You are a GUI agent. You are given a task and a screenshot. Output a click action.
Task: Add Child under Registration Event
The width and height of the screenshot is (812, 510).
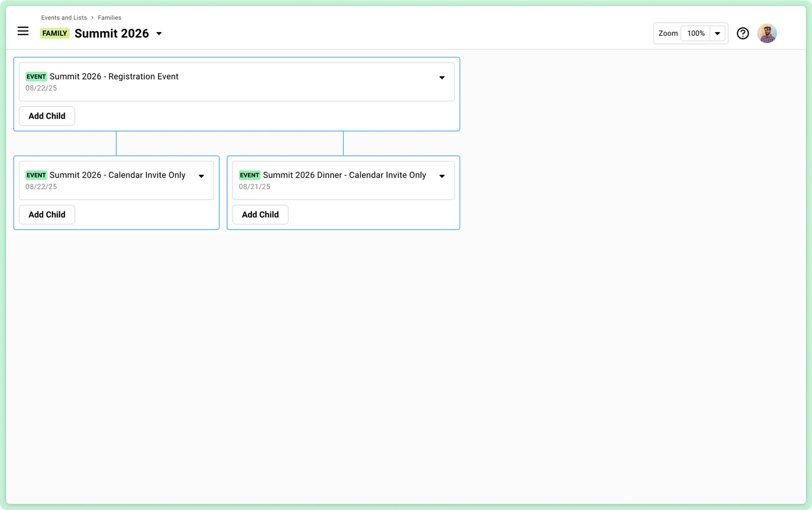[47, 116]
